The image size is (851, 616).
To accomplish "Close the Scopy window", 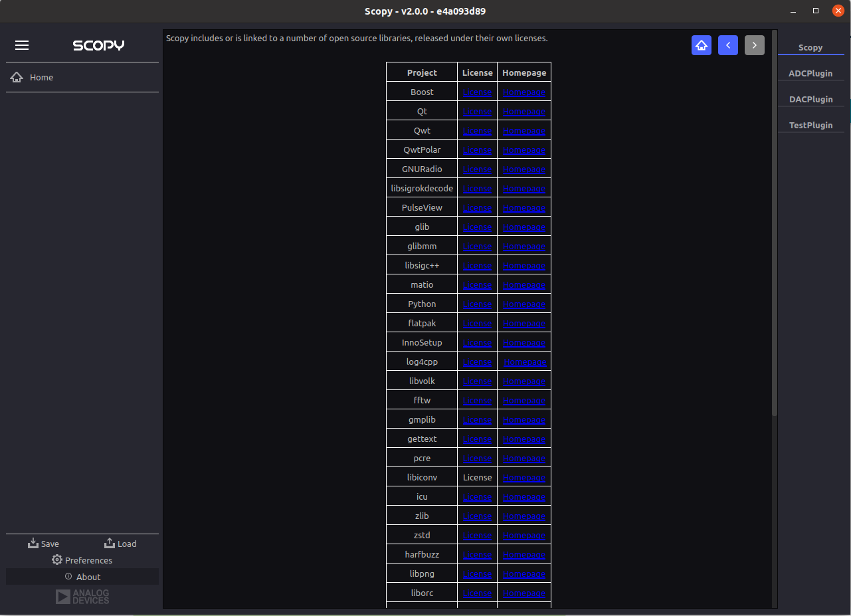I will pos(838,11).
